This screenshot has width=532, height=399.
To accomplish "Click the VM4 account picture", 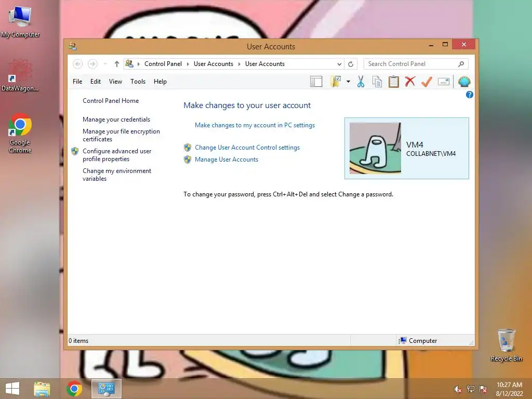I will (375, 148).
